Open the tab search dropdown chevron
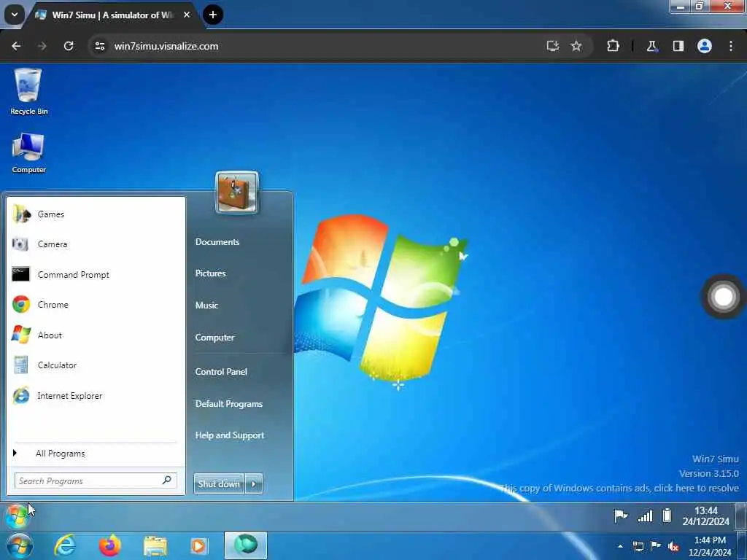Image resolution: width=747 pixels, height=560 pixels. [x=15, y=15]
